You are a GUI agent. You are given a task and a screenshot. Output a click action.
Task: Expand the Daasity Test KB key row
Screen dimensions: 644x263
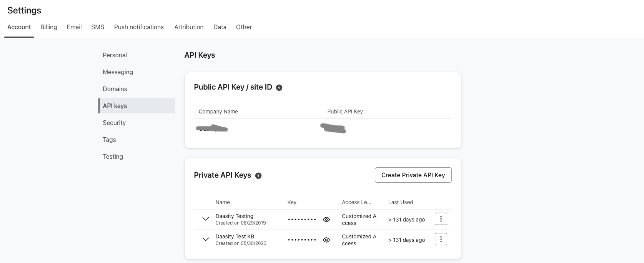click(206, 240)
